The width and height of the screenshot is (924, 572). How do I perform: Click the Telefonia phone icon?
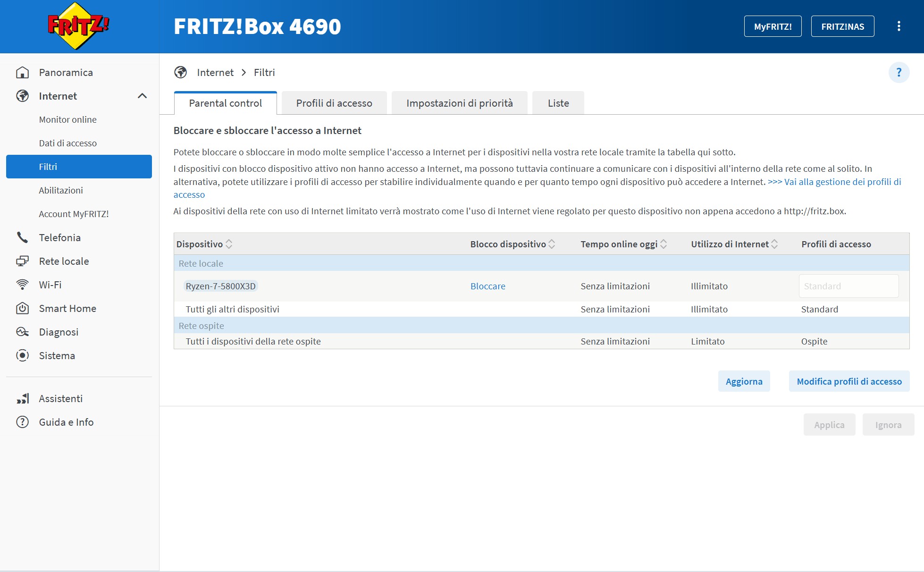point(22,237)
